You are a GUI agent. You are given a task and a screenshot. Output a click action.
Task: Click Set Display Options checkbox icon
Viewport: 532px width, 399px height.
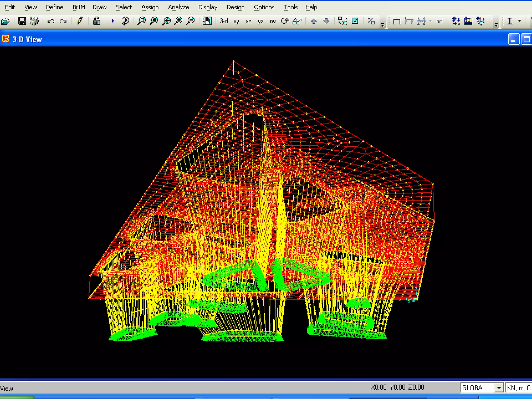[355, 21]
